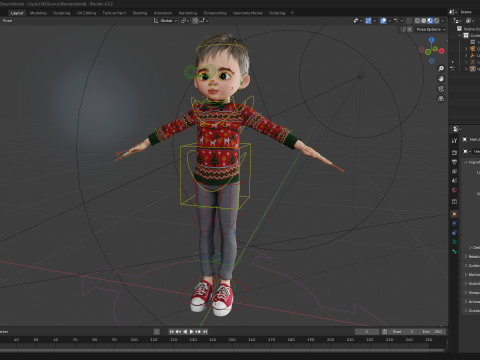Switch to the Rendering workspace tab
The image size is (480, 360).
(x=188, y=13)
